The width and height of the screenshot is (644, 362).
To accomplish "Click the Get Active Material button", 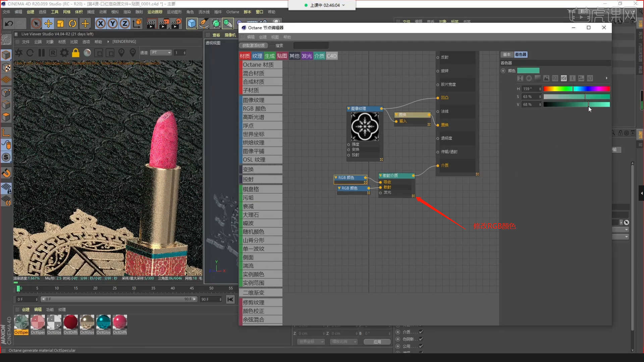I will [254, 46].
